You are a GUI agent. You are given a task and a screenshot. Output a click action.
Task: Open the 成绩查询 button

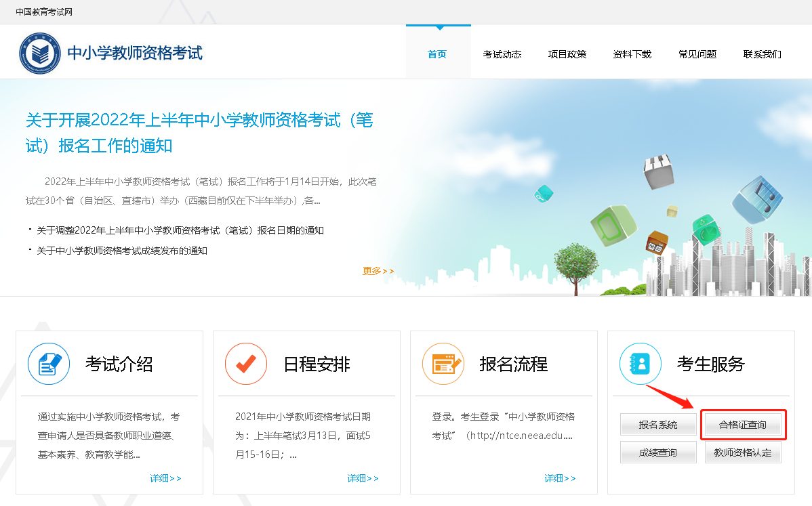[x=658, y=452]
